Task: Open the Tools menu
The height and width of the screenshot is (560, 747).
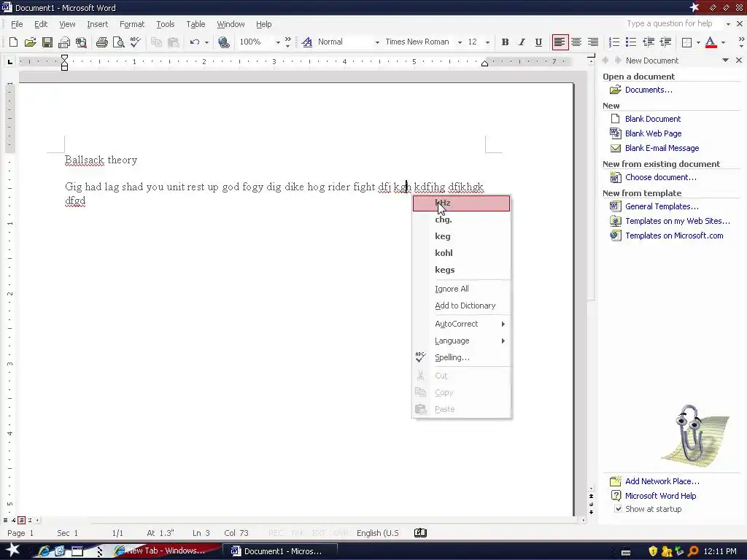Action: (x=166, y=24)
